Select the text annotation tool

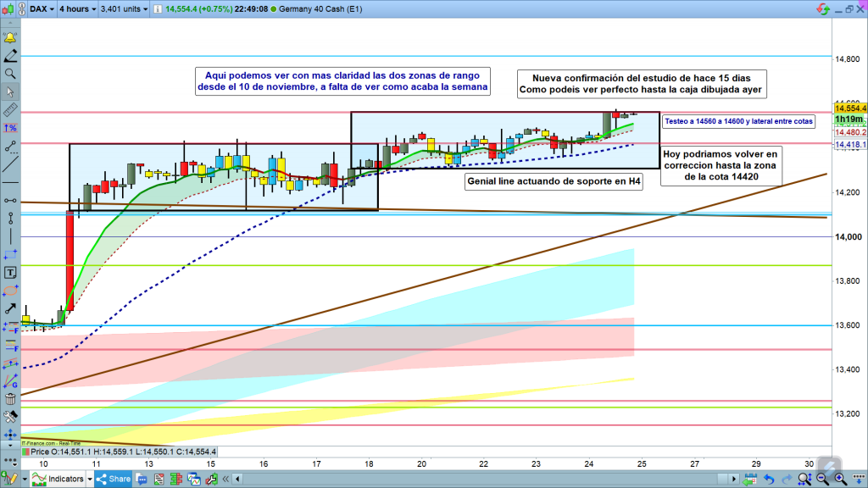coord(10,273)
